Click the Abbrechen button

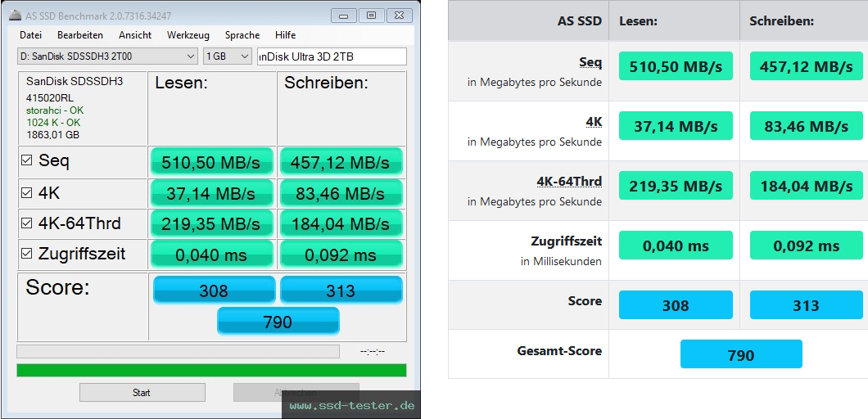(x=296, y=393)
